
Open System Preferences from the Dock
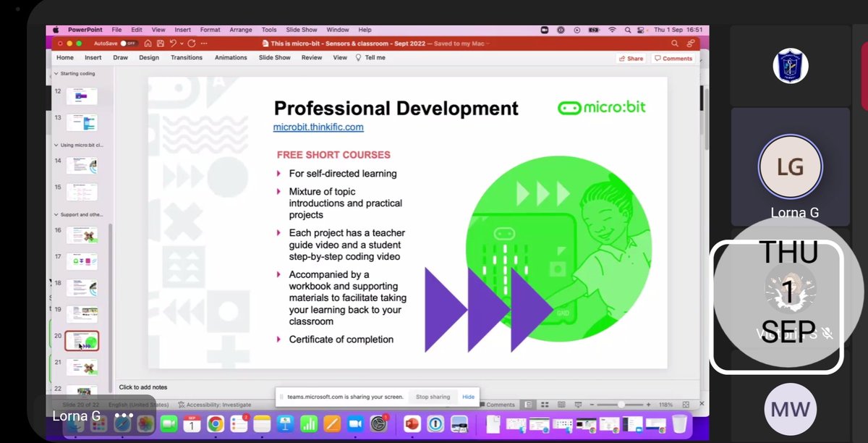(379, 424)
